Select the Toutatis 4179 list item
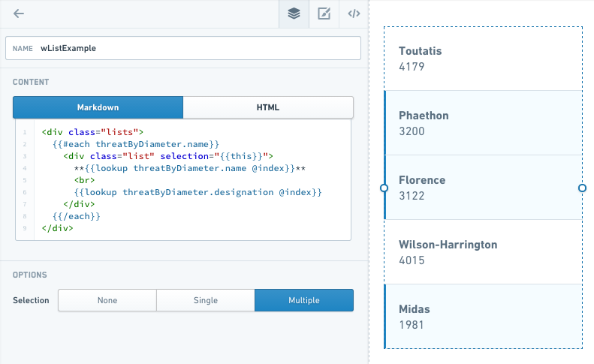Image resolution: width=594 pixels, height=364 pixels. 484,59
